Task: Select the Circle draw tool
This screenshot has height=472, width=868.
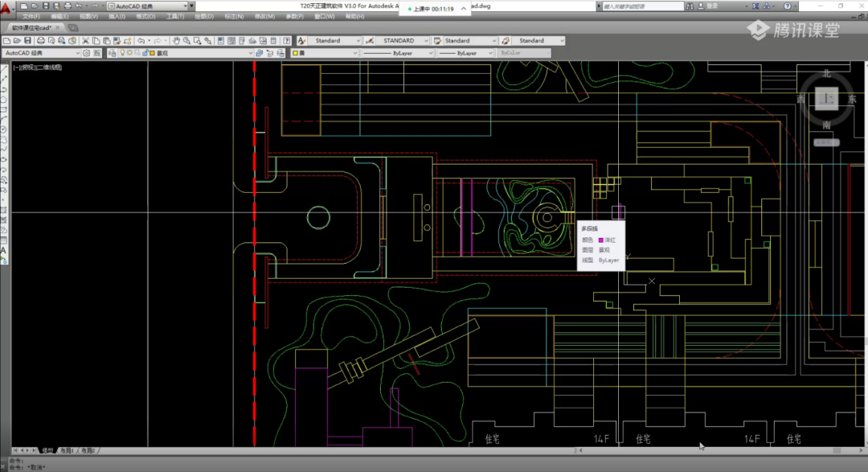Action: coord(4,129)
